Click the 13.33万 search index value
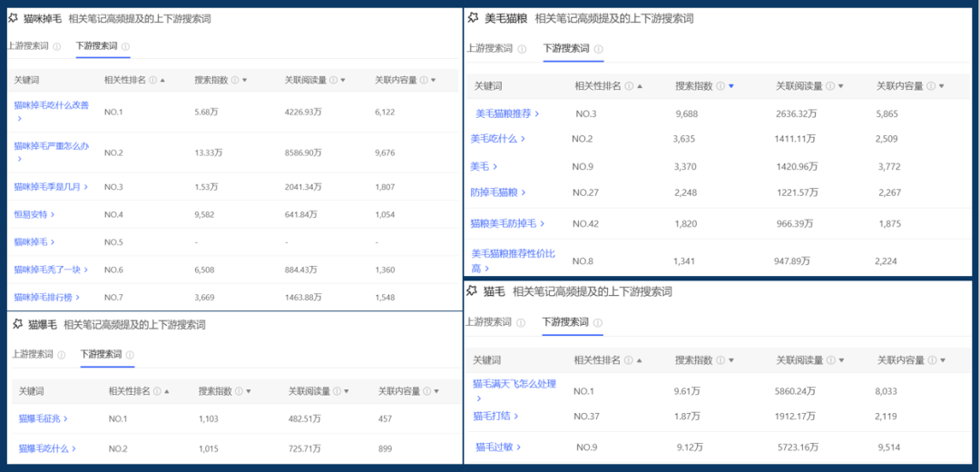980x472 pixels. 208,152
